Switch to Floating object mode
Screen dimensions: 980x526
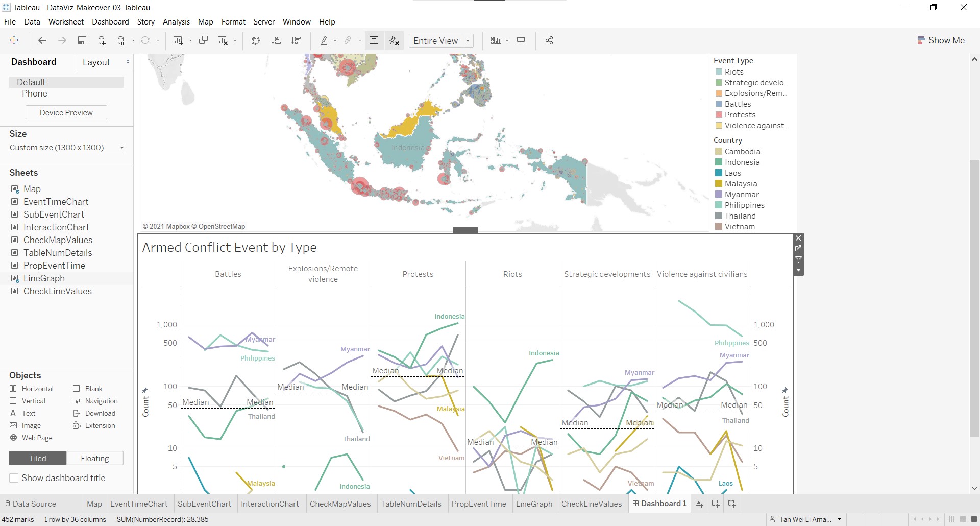(x=94, y=459)
